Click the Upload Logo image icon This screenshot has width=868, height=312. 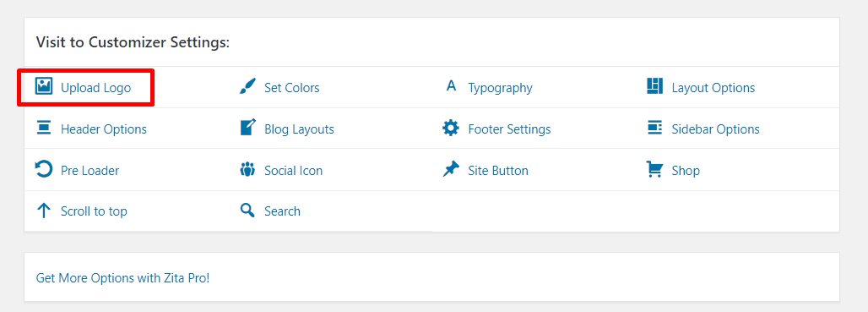(44, 86)
